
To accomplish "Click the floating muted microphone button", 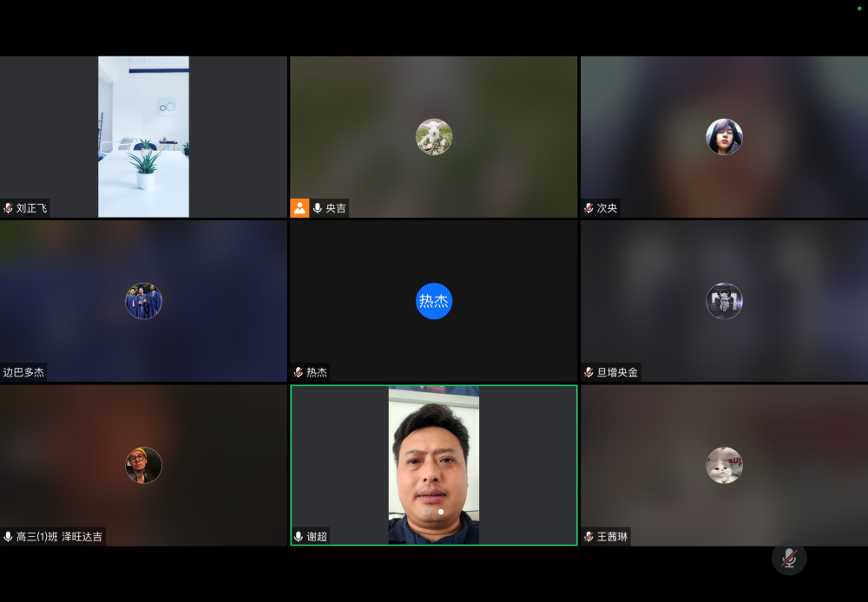I will [x=788, y=558].
